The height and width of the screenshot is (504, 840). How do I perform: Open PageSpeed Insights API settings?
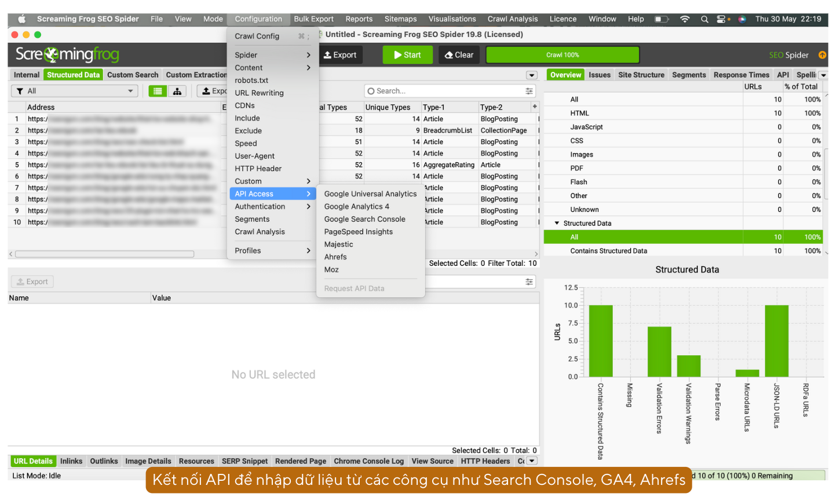click(358, 232)
